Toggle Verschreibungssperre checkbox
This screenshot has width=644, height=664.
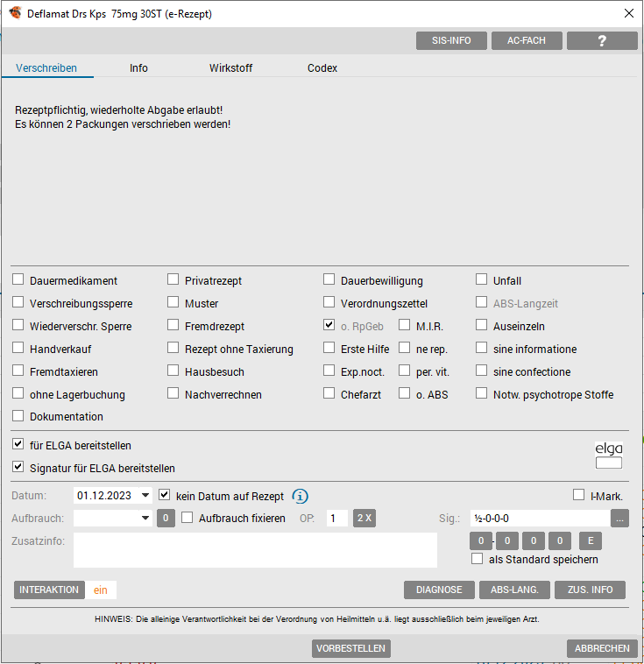[18, 302]
